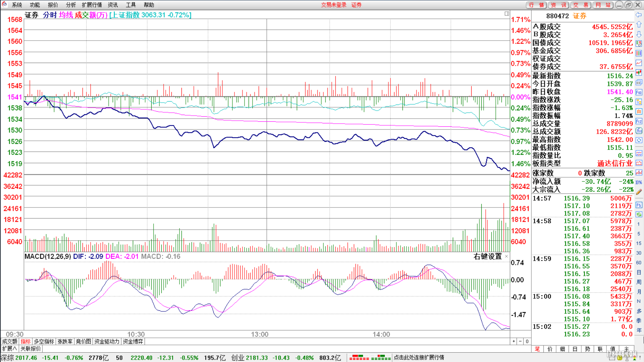Select the 资金博弈 tab
Viewport: 644px width, 362px height.
coord(133,341)
